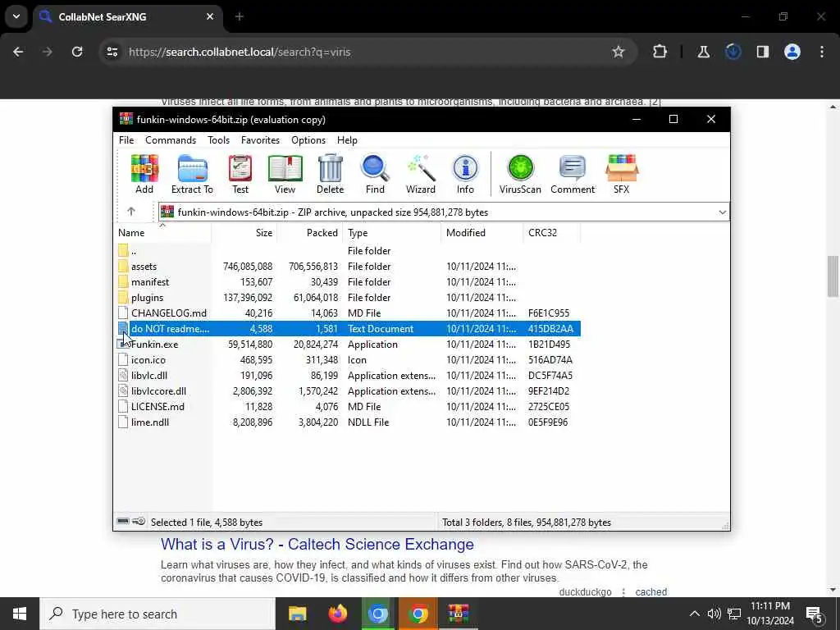840x630 pixels.
Task: Open the Find magnifier tool
Action: (375, 174)
